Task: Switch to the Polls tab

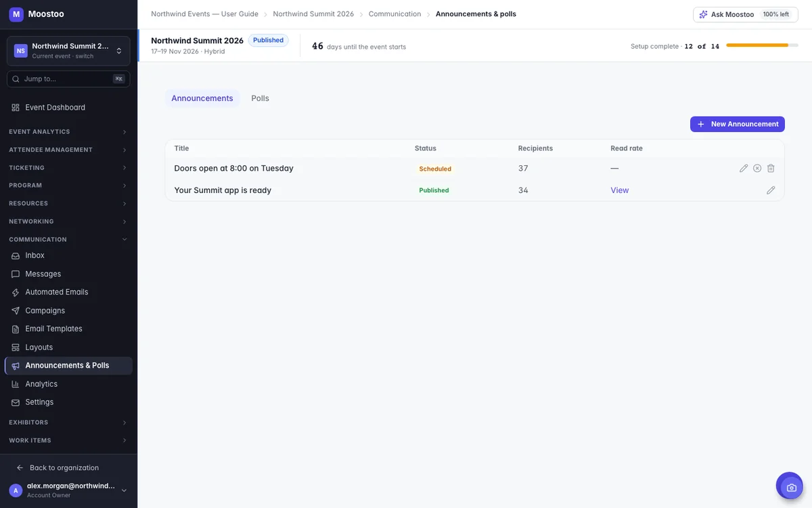Action: (x=260, y=98)
